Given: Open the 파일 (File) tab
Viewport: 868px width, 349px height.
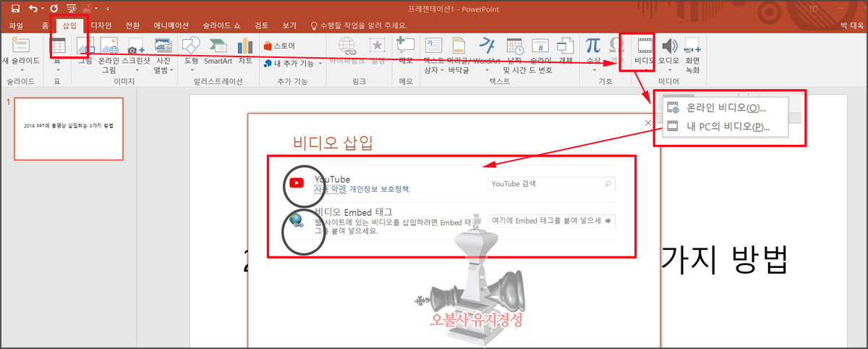Looking at the screenshot, I should pyautogui.click(x=16, y=25).
